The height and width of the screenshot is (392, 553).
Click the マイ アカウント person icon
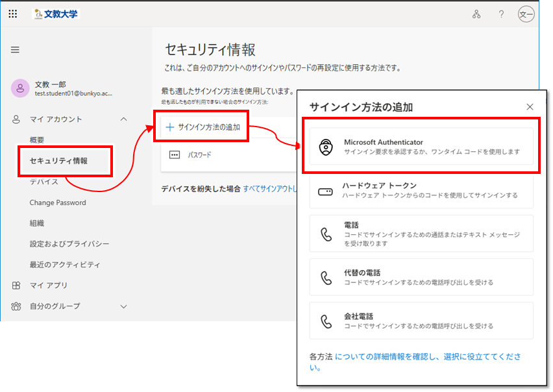coord(16,119)
